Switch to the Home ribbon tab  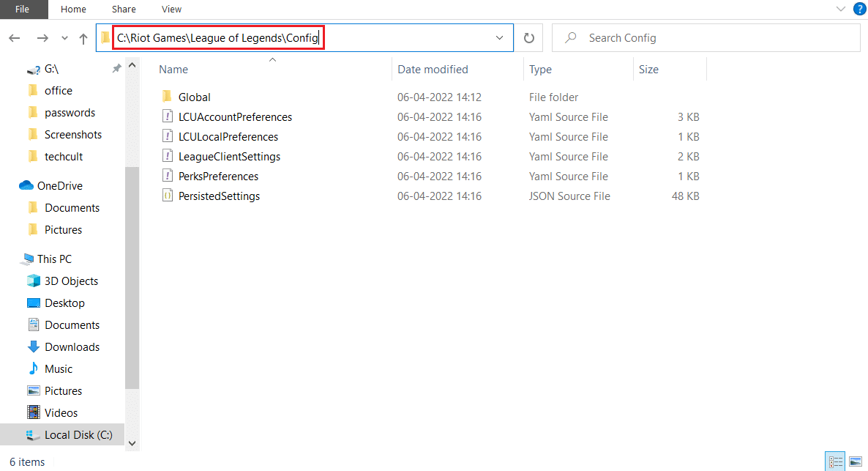pyautogui.click(x=73, y=10)
